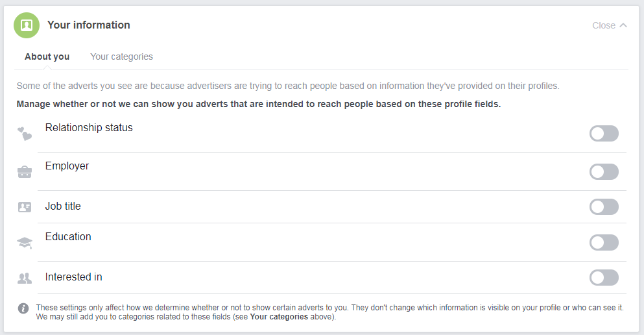The height and width of the screenshot is (335, 644).
Task: Click the people icon beside Interested in
Action: 25,279
